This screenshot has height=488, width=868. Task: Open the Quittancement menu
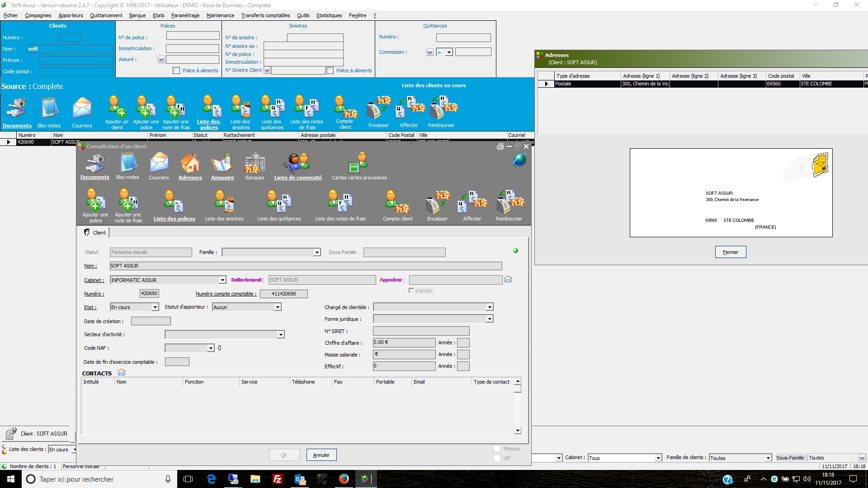point(106,15)
